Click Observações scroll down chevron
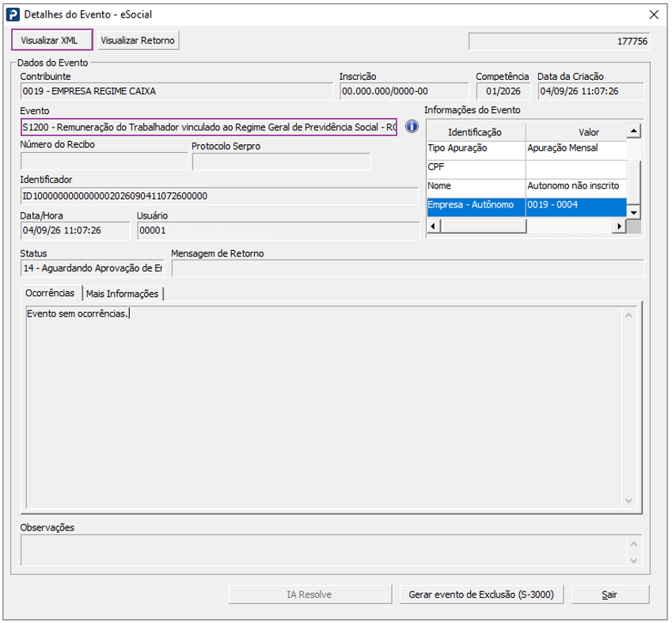The height and width of the screenshot is (623, 672). coord(634,560)
